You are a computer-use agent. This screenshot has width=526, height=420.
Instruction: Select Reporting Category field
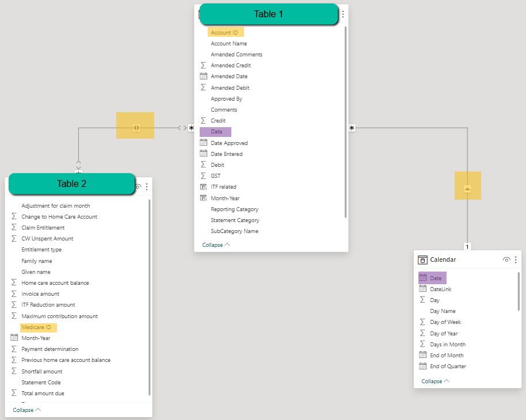coord(234,209)
